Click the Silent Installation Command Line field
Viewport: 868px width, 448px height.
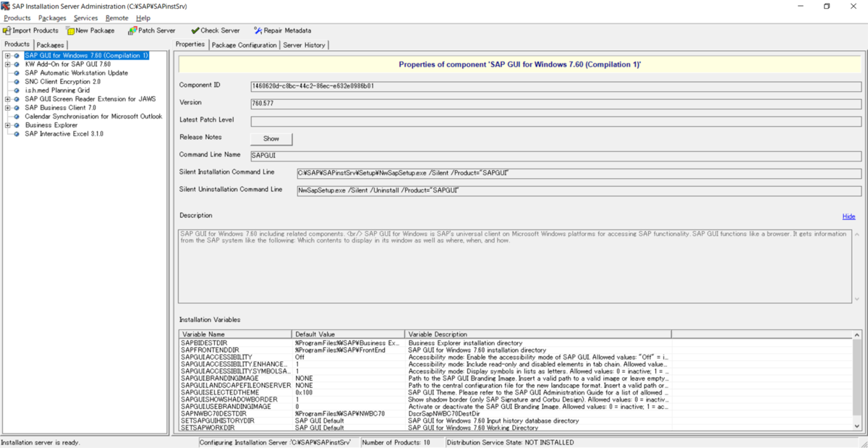(579, 173)
